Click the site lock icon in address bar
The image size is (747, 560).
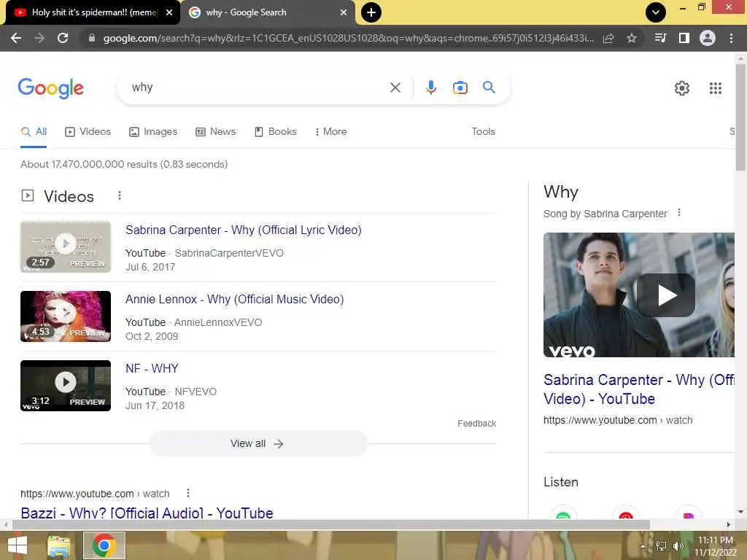91,38
